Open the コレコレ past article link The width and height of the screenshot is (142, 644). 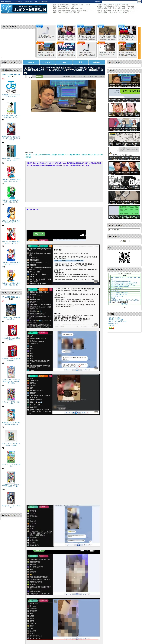tap(64, 156)
